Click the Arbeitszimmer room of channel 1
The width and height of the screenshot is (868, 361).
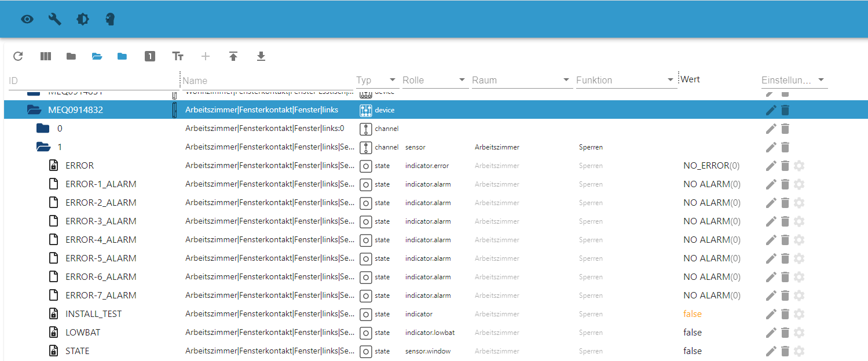tap(497, 147)
